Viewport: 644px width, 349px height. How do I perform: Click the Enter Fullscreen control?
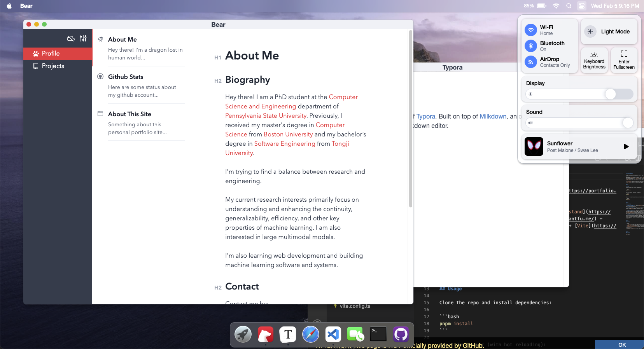point(624,60)
